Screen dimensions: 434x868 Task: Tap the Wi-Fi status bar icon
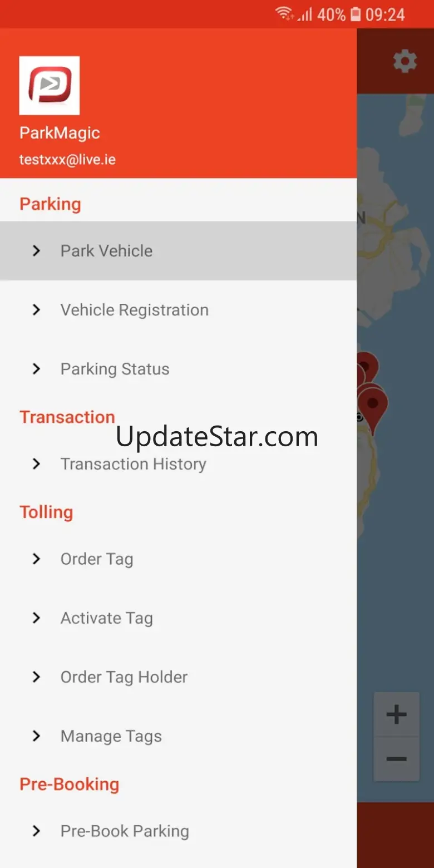[x=284, y=14]
